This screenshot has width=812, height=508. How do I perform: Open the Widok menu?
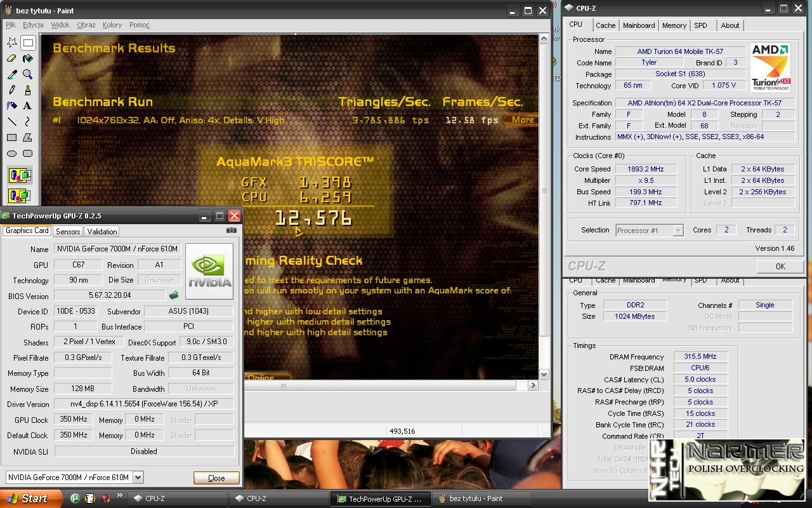(60, 25)
